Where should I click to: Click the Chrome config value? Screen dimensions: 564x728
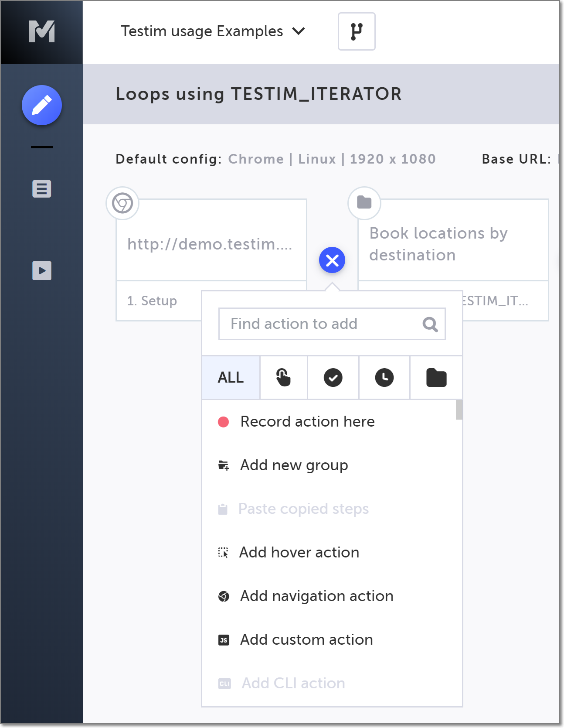256,159
